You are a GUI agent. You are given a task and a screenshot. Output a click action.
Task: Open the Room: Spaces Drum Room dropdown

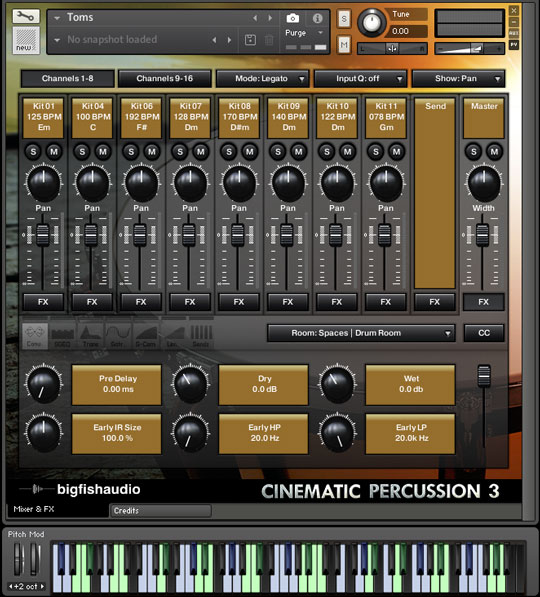(361, 333)
